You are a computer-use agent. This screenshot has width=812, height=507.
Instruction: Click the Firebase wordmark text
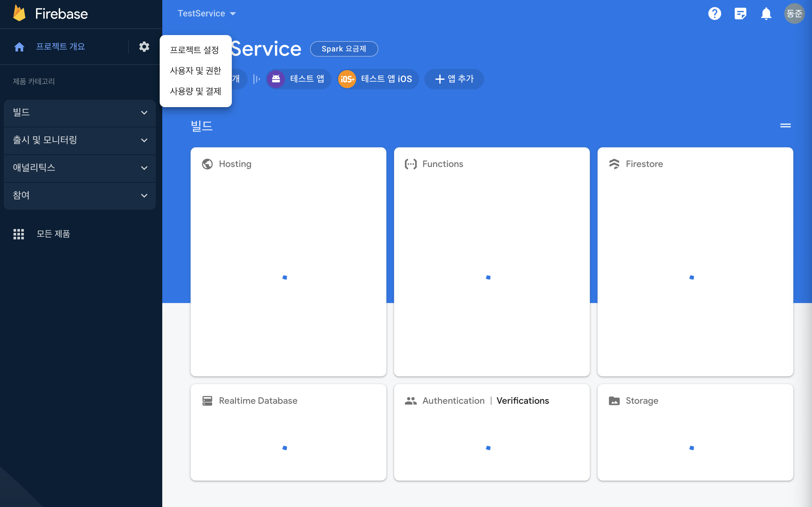tap(61, 14)
